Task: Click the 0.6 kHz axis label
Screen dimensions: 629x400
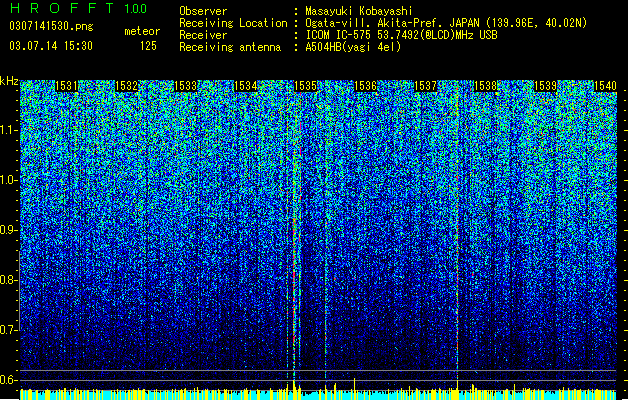Action: coord(9,380)
